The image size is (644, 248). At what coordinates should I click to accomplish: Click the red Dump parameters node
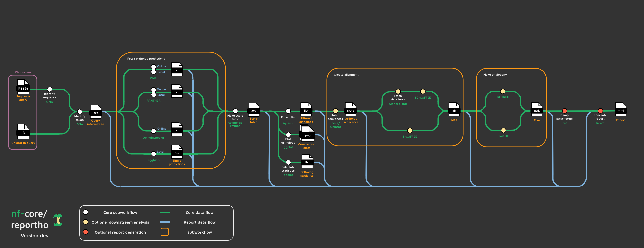tap(564, 111)
